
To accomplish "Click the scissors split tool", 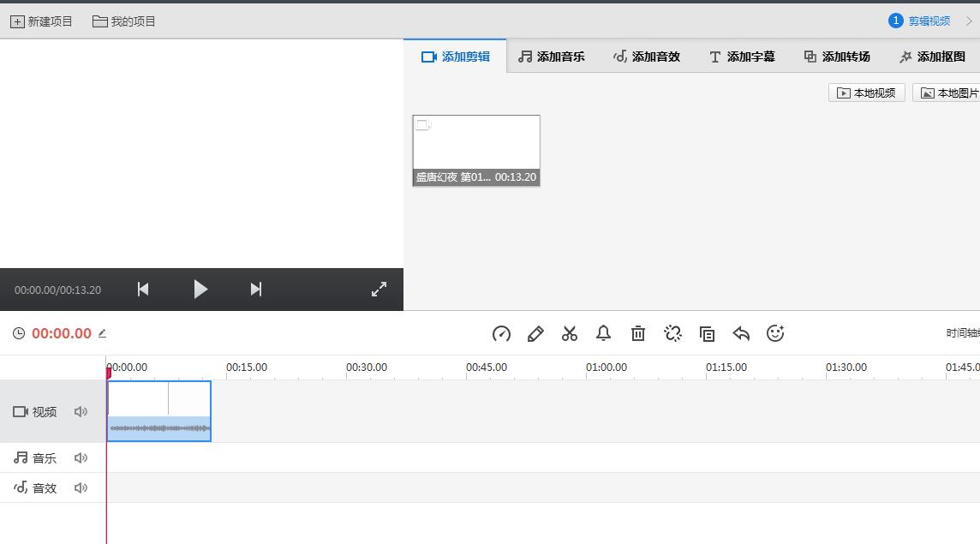I will point(570,334).
